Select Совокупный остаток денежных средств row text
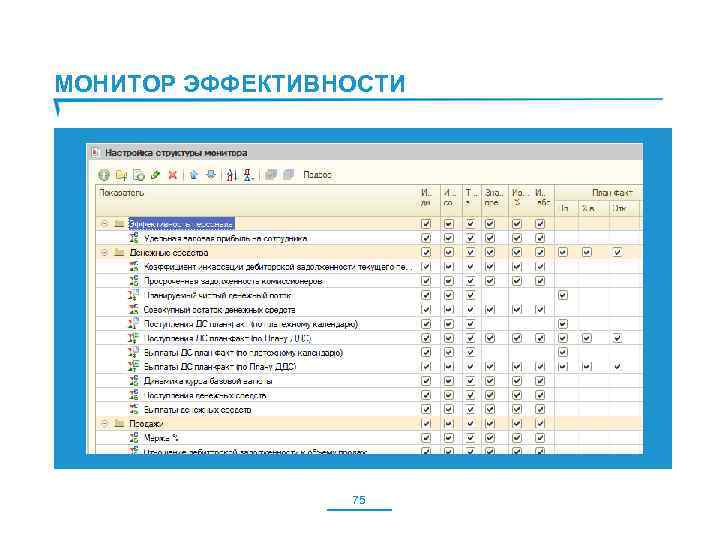The height and width of the screenshot is (540, 720). tap(219, 310)
